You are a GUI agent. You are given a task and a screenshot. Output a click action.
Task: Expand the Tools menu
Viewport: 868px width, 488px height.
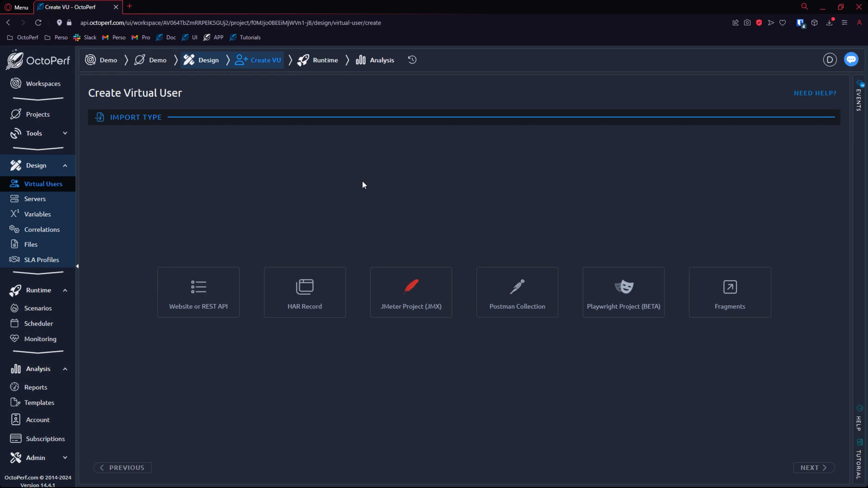click(x=38, y=133)
